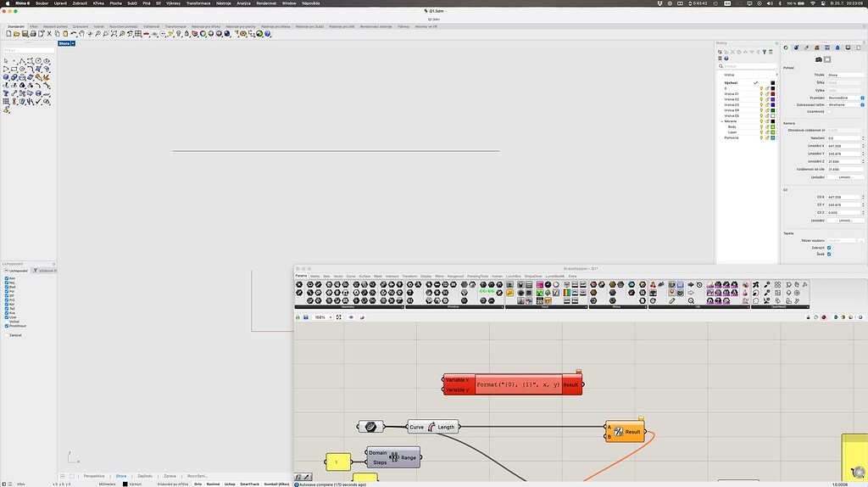Open file with the yellow folder icon

pos(17,34)
